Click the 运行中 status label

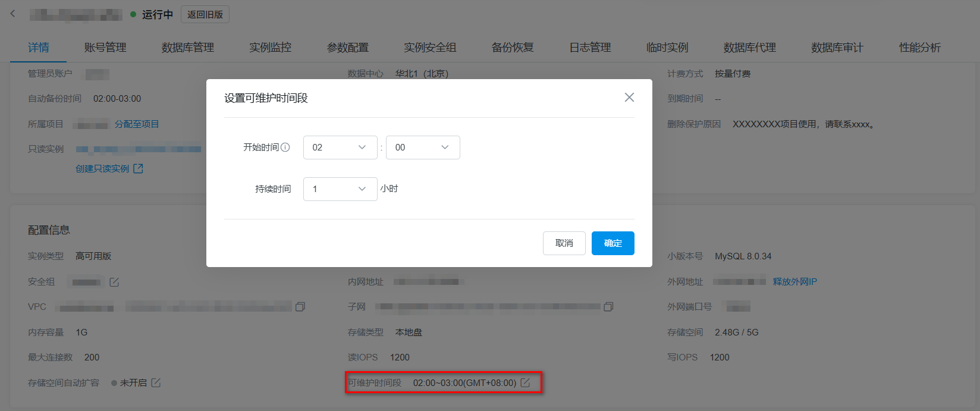[158, 14]
